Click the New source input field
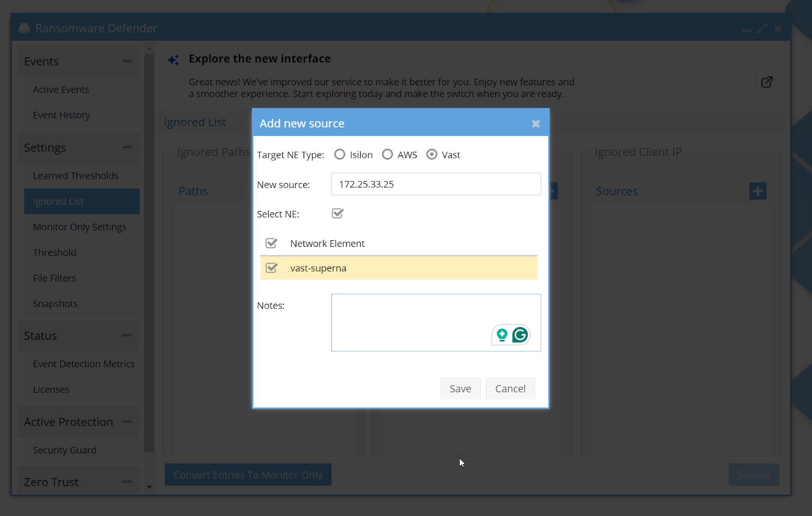The height and width of the screenshot is (516, 812). [x=436, y=184]
